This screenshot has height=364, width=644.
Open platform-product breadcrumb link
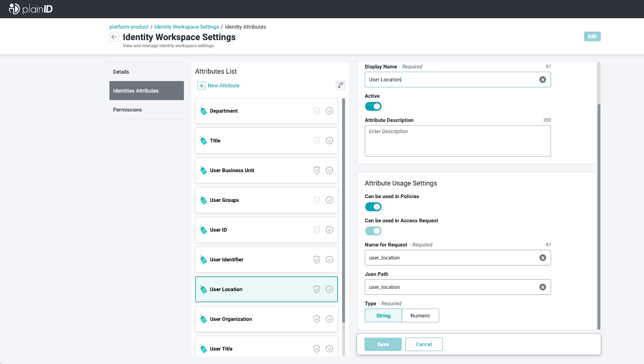pyautogui.click(x=129, y=27)
